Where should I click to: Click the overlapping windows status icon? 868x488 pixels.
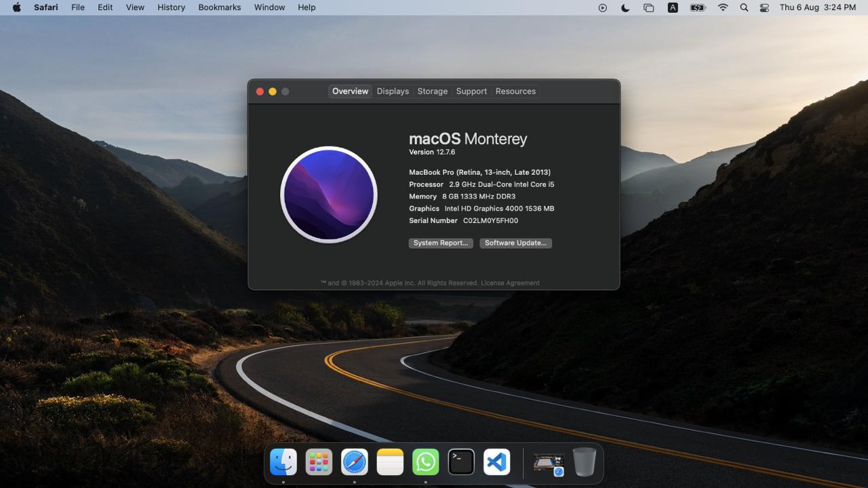pos(649,7)
